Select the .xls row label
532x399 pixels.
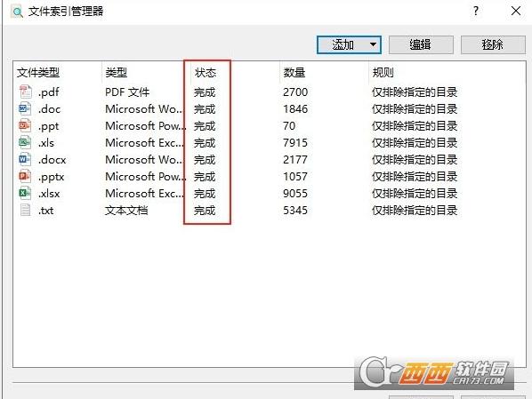click(46, 143)
